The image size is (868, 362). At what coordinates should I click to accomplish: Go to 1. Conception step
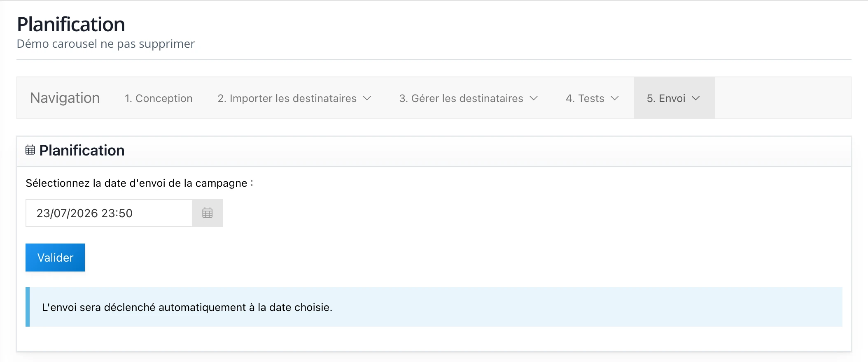[x=159, y=98]
